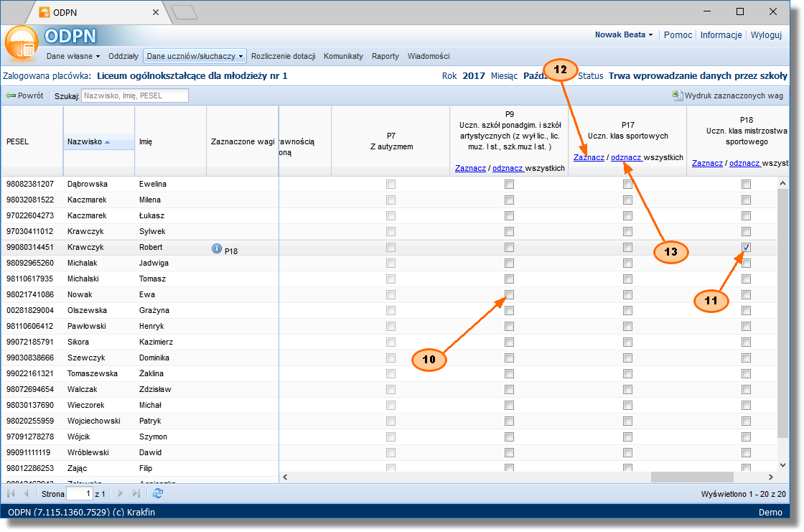Open Oddziały menu

(x=123, y=56)
